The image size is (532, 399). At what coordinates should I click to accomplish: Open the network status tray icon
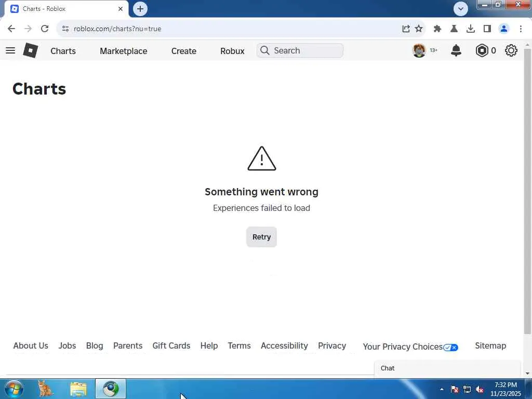click(467, 389)
